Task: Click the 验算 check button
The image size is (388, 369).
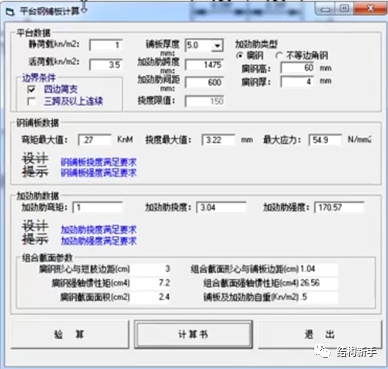Action: click(70, 334)
